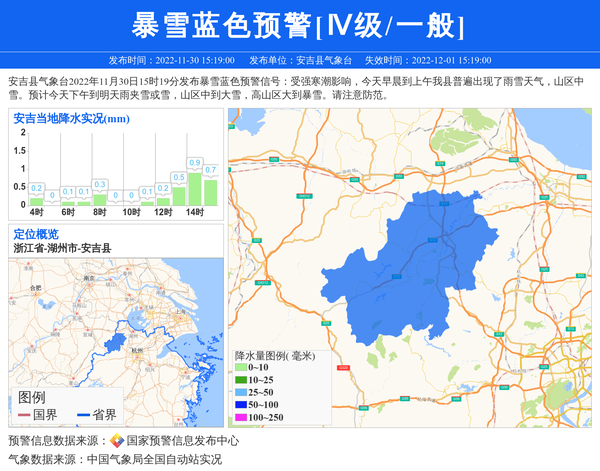Click the 0.5 value label on chart
The image size is (600, 471).
(179, 176)
